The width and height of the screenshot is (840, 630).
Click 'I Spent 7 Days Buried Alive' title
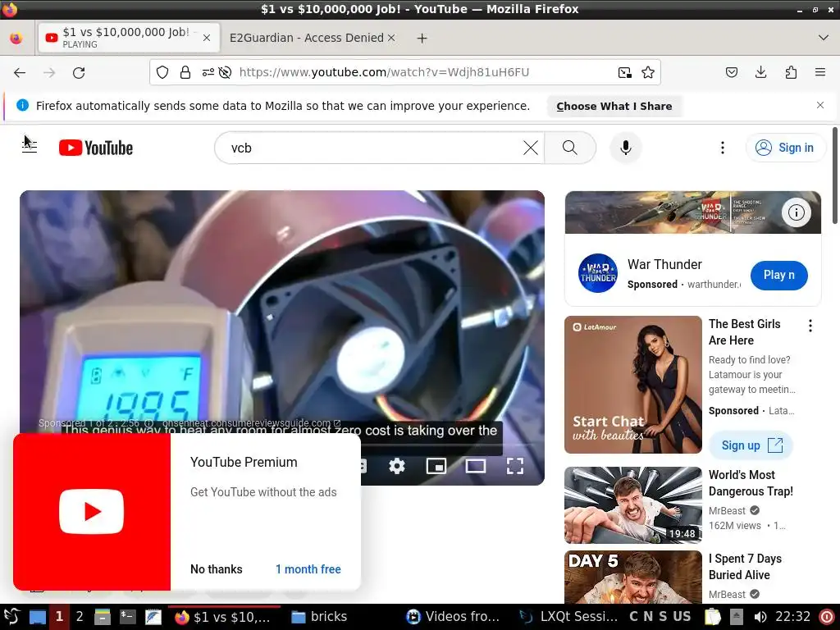[x=745, y=567]
